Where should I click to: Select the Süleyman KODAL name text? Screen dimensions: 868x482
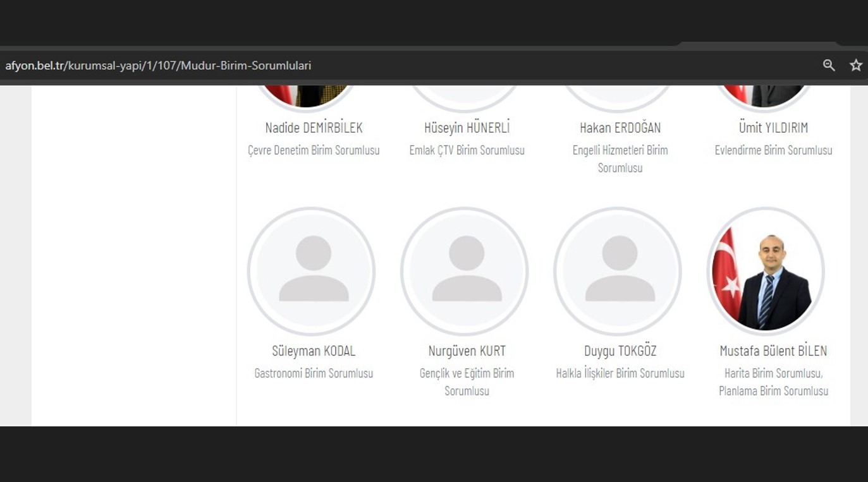click(314, 351)
